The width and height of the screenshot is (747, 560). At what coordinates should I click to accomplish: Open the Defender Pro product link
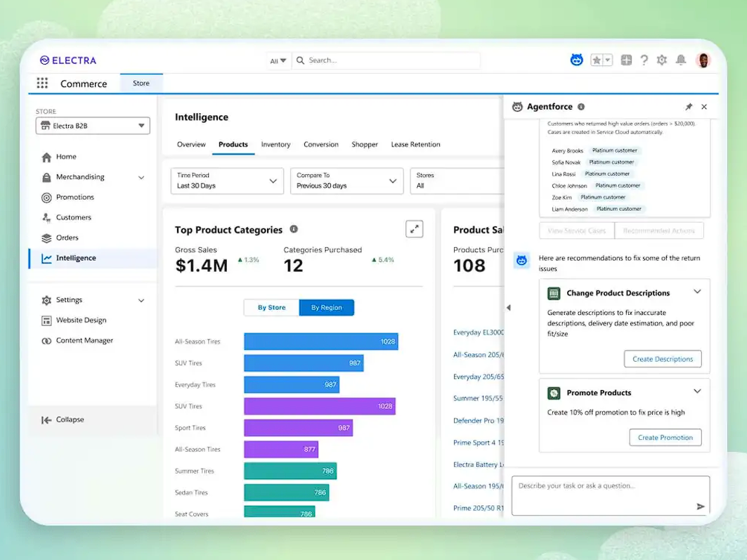tap(479, 421)
